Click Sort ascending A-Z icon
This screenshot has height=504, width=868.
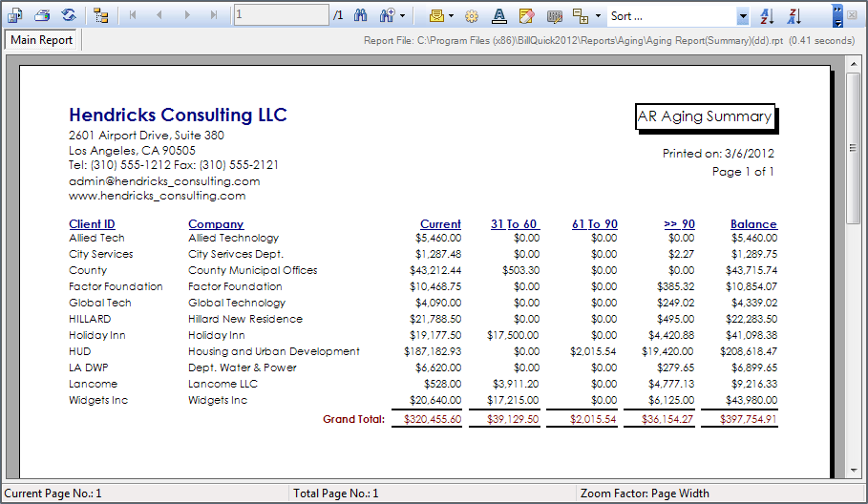767,16
